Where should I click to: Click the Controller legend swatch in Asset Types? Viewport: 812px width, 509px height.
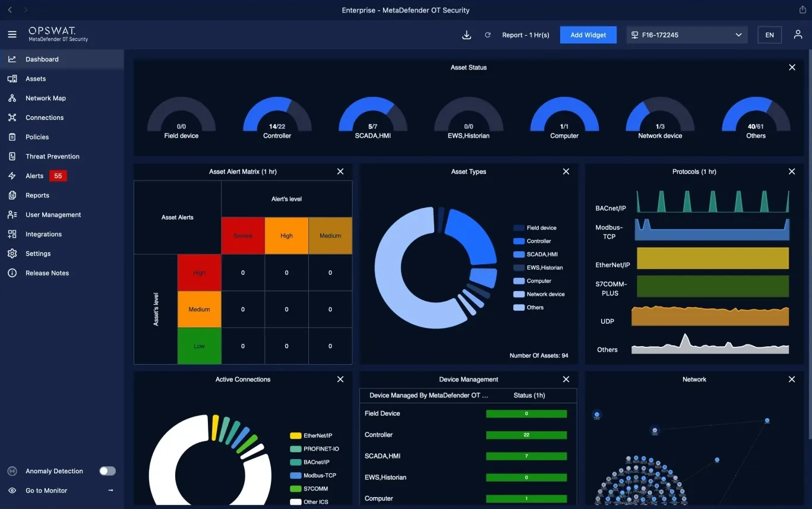[519, 241]
